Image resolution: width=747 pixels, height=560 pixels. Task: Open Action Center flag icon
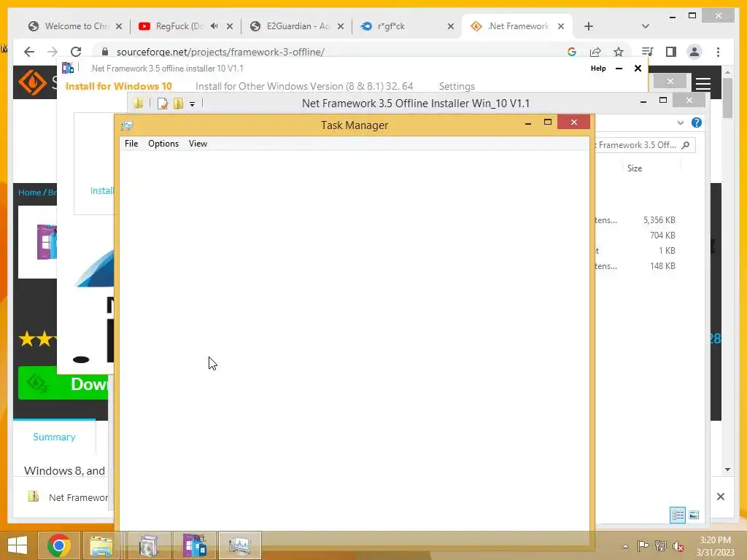click(x=643, y=546)
